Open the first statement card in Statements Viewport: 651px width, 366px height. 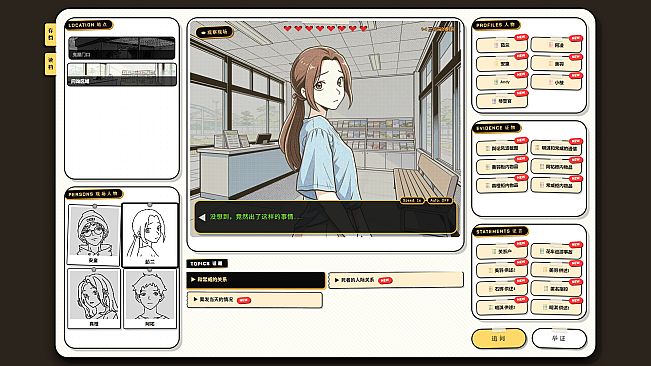(502, 251)
